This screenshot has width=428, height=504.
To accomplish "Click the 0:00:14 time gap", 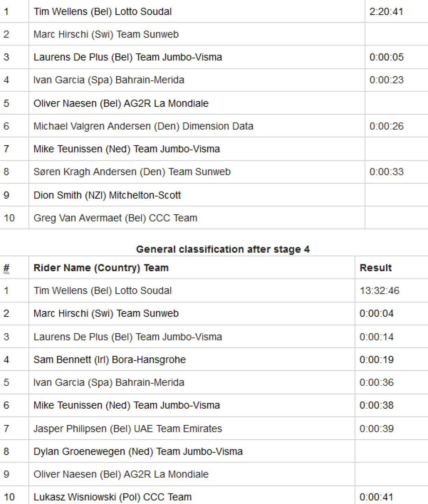I will pyautogui.click(x=377, y=337).
